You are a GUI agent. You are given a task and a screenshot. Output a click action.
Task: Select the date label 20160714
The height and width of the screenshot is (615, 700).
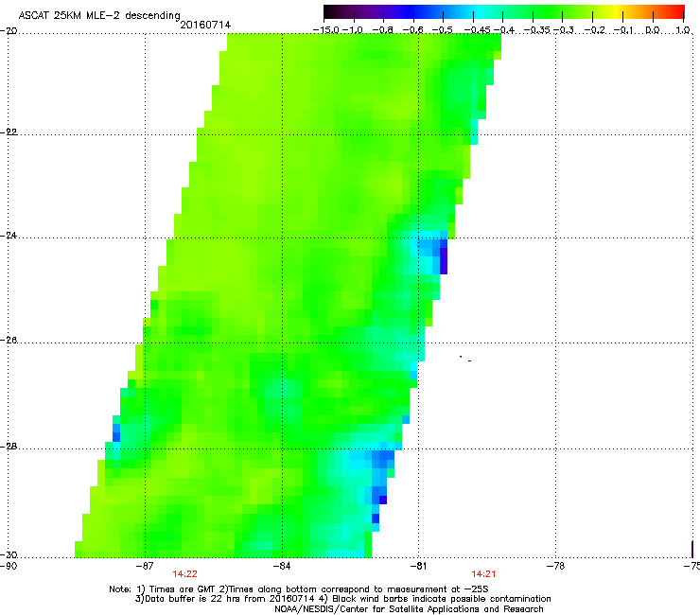click(x=205, y=25)
